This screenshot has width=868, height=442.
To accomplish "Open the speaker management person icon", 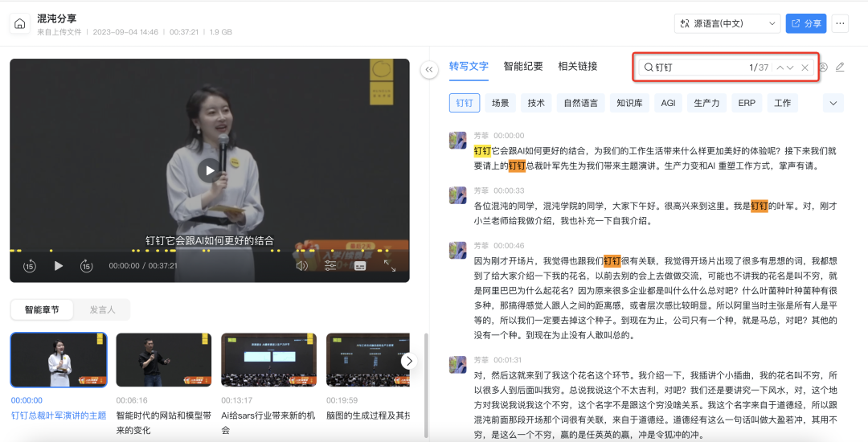I will [823, 67].
